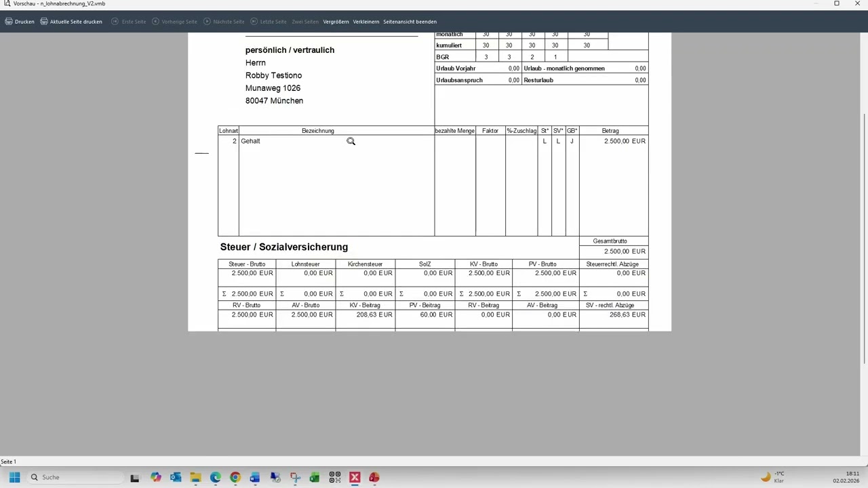Click the weather moon icon in tray
Screen dimensions: 868x488
point(766,477)
